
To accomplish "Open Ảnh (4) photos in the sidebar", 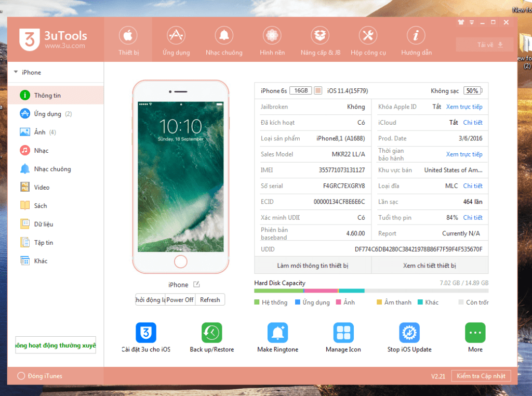I will point(56,132).
